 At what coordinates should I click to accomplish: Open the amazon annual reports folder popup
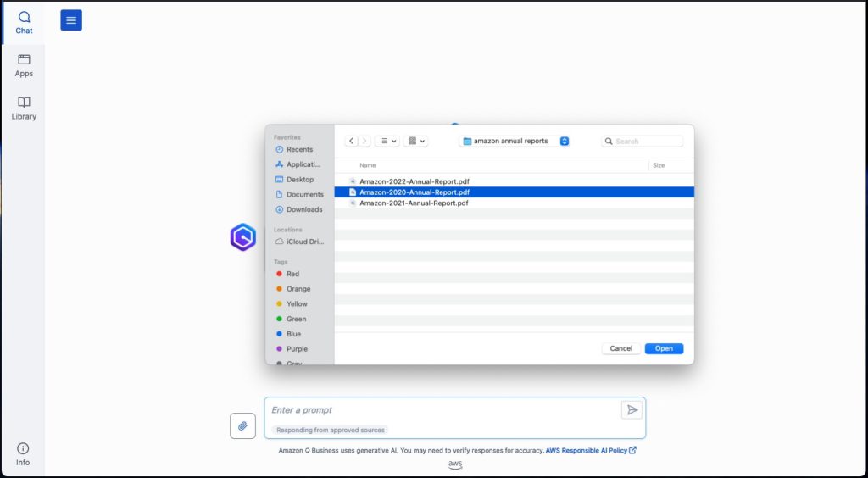click(x=515, y=141)
